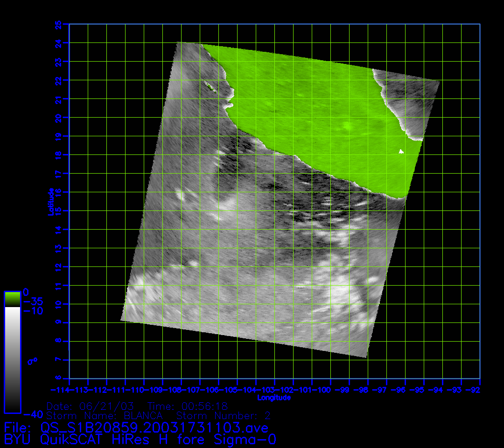Click the Longitude axis title
The width and height of the screenshot is (504, 448).
coord(274,398)
